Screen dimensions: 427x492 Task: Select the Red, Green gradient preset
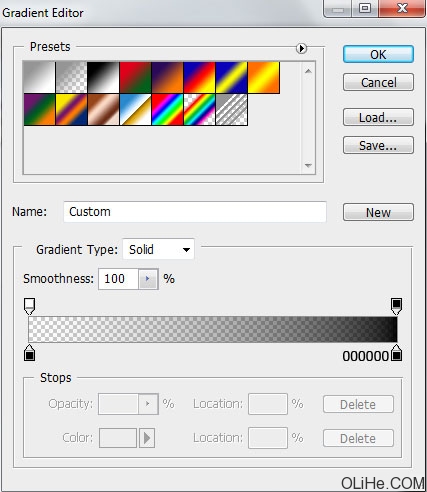pos(135,77)
